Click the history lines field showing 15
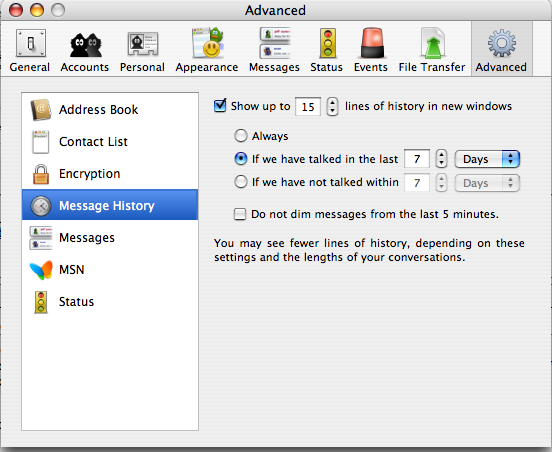Screen dimensions: 552x452 308,107
